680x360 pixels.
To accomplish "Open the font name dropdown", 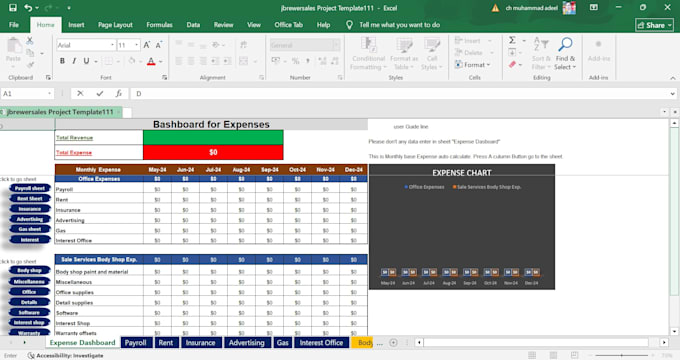I will (112, 45).
